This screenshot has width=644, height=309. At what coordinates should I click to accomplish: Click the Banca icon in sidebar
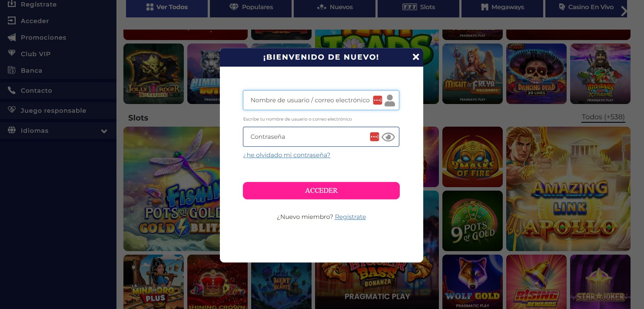point(12,71)
